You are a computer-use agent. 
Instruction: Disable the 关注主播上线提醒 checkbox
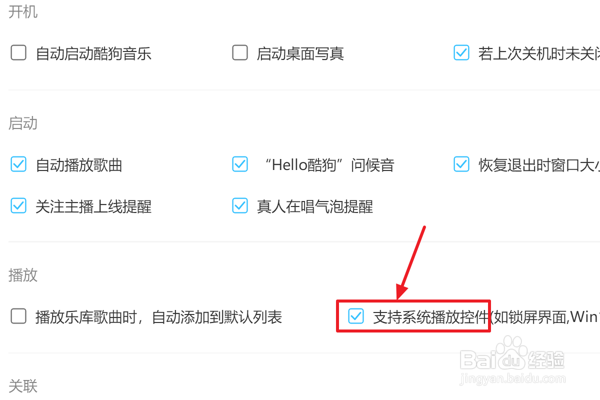tap(18, 206)
